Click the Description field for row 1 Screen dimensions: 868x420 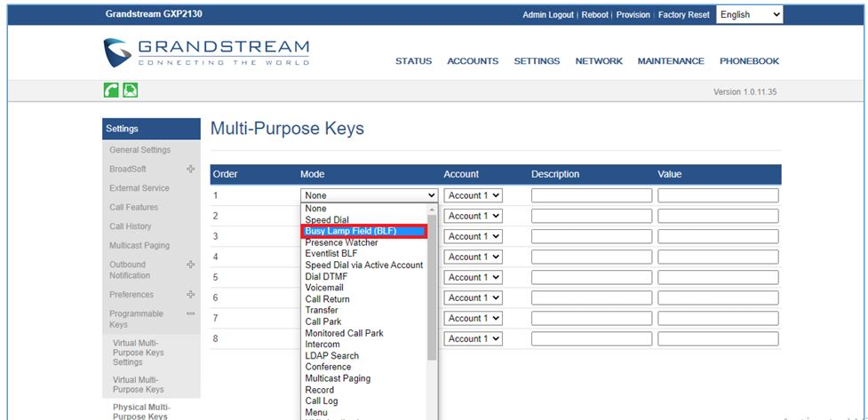tap(591, 195)
